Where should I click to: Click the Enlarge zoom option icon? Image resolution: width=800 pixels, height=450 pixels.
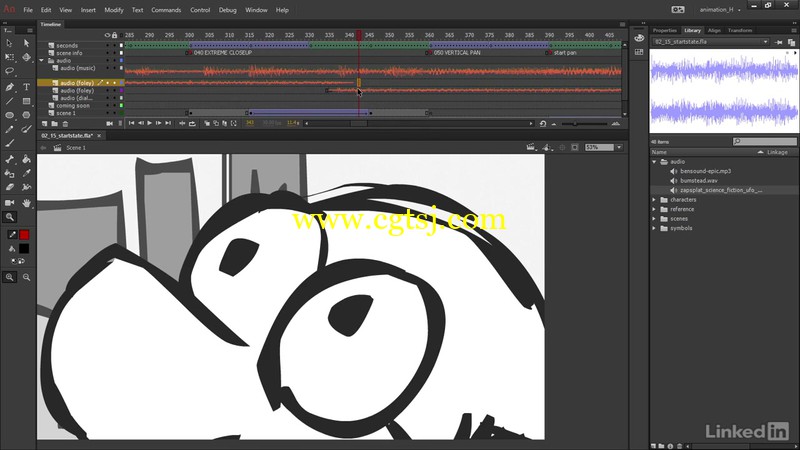point(9,277)
